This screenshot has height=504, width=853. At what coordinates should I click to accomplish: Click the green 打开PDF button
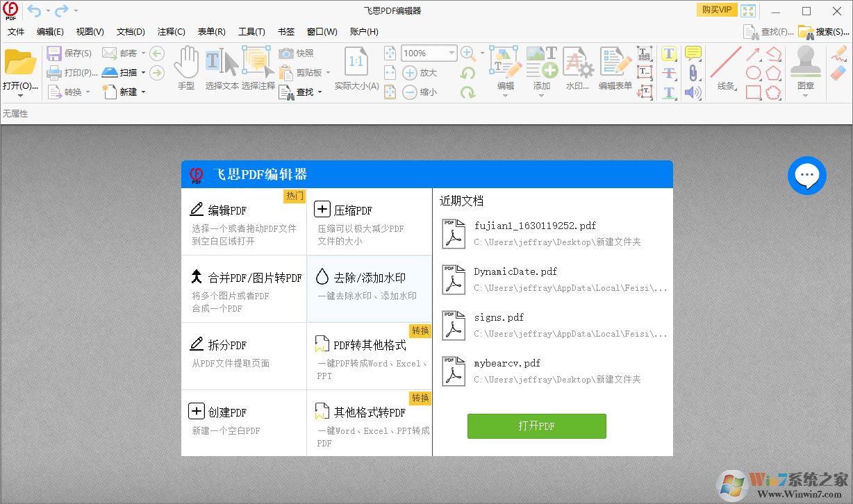[536, 426]
